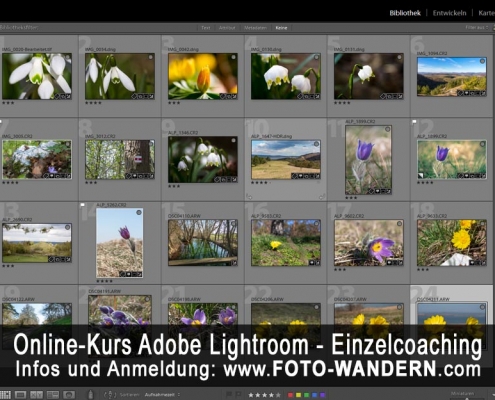Switch to the Bibliothek module
The width and height of the screenshot is (495, 400).
[405, 13]
